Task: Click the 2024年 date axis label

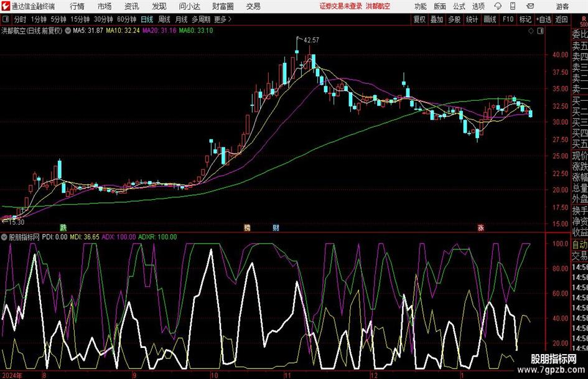Action: [x=12, y=375]
